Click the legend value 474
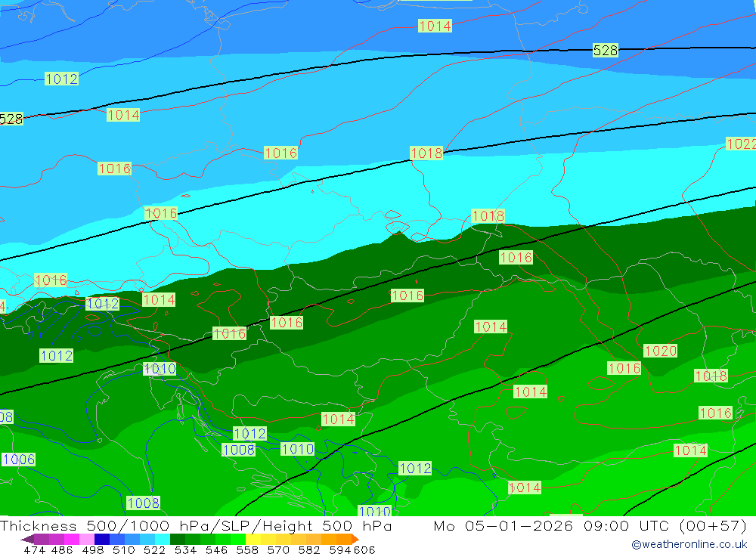Viewport: 756px width, 554px height. (x=34, y=550)
